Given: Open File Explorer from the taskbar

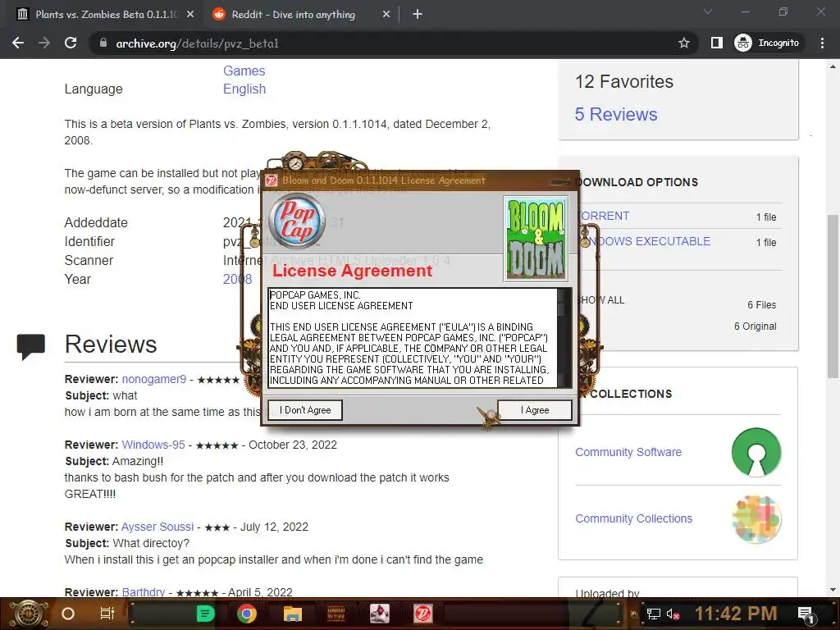Looking at the screenshot, I should point(293,614).
